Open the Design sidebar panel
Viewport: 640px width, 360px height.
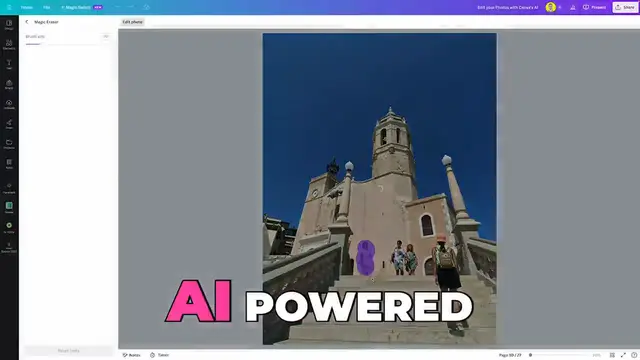click(x=9, y=25)
